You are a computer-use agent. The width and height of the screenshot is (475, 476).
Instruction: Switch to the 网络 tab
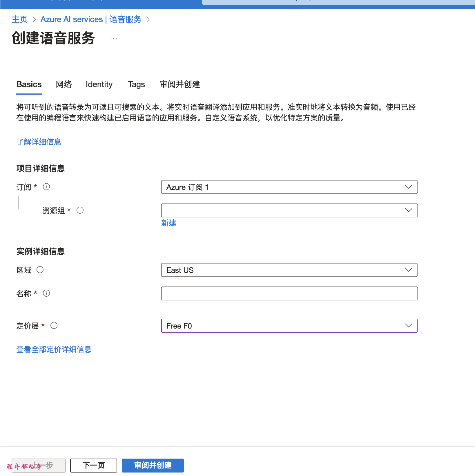point(64,84)
